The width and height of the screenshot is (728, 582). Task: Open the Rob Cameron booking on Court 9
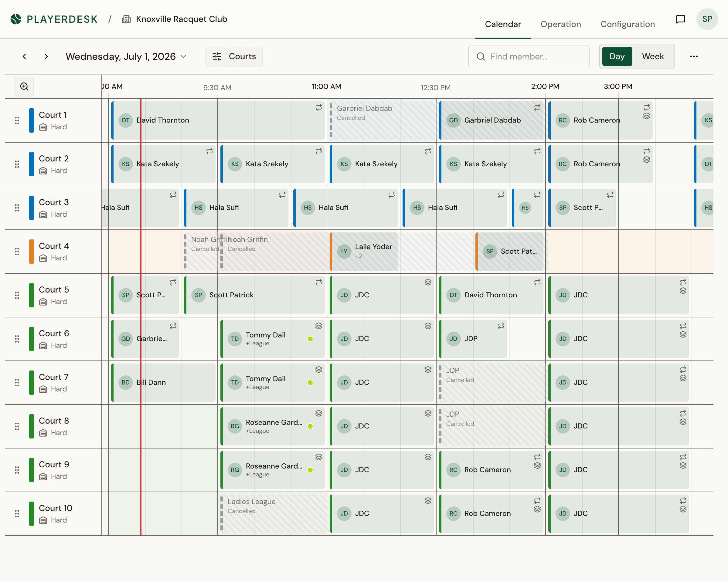[491, 470]
